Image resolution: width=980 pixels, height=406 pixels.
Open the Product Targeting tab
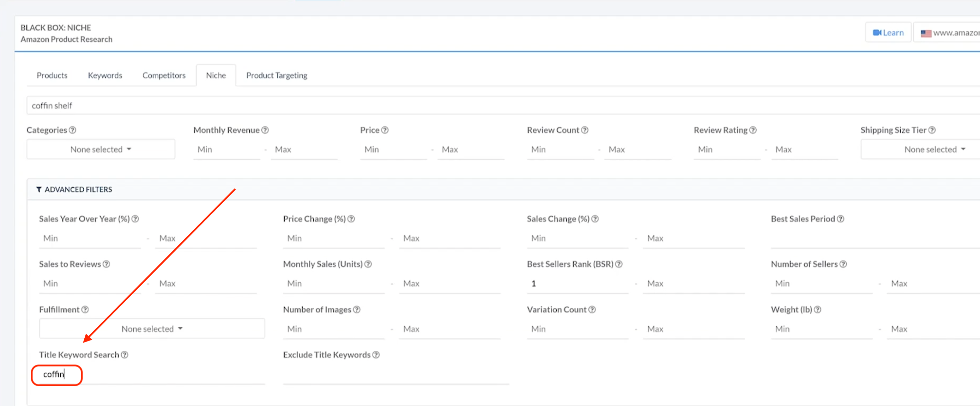coord(277,75)
